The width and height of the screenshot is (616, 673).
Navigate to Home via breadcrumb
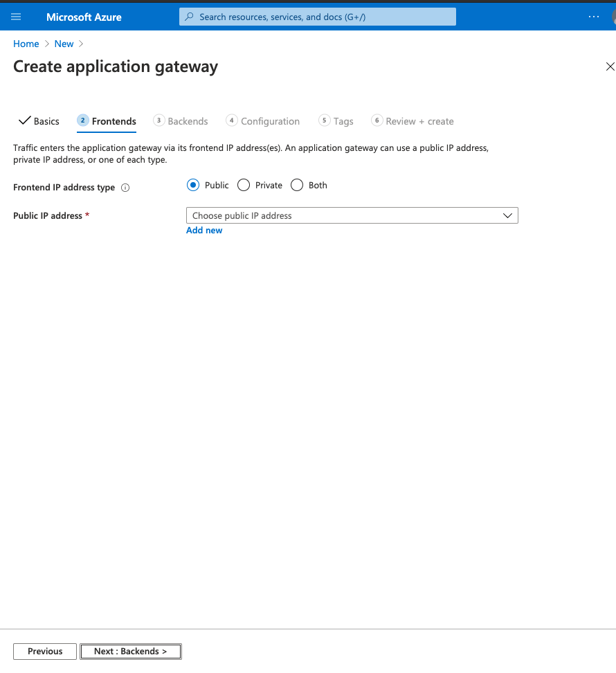tap(26, 44)
